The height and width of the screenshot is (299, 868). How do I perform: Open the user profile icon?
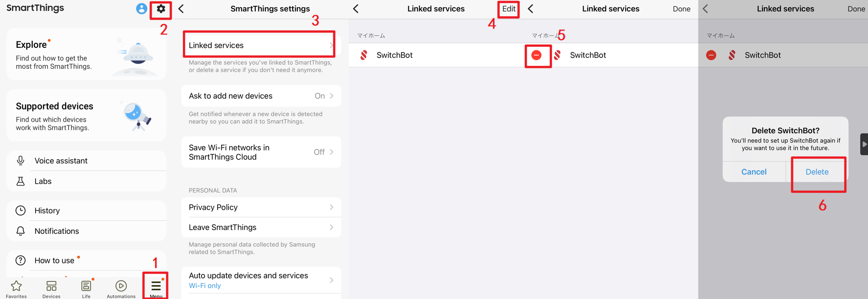pos(141,8)
